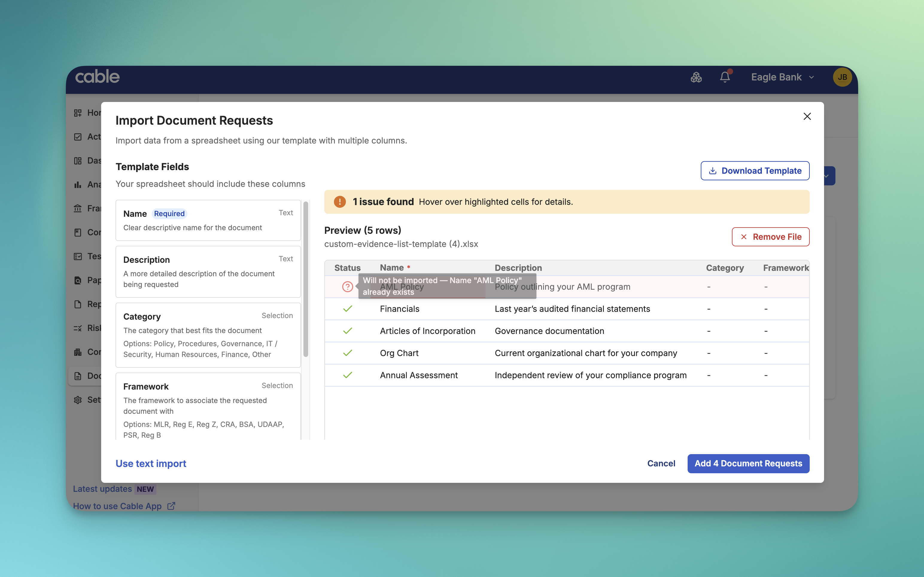
Task: Click the bar chart Analytics icon in sidebar
Action: tap(77, 184)
